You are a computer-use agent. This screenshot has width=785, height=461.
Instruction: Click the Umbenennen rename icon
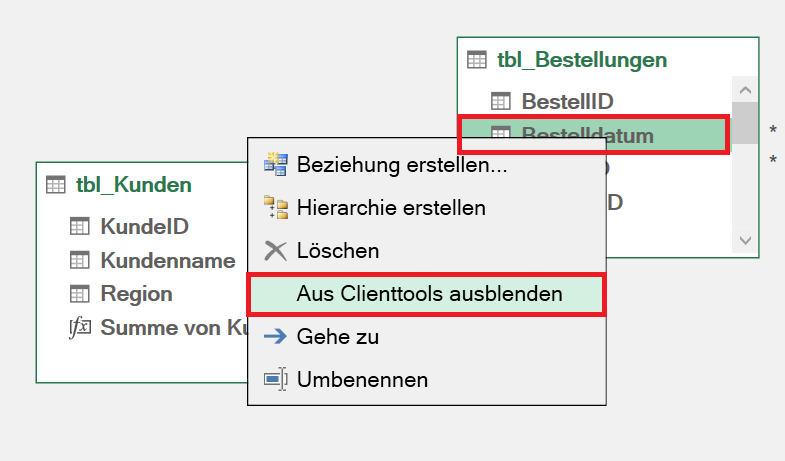tap(276, 379)
